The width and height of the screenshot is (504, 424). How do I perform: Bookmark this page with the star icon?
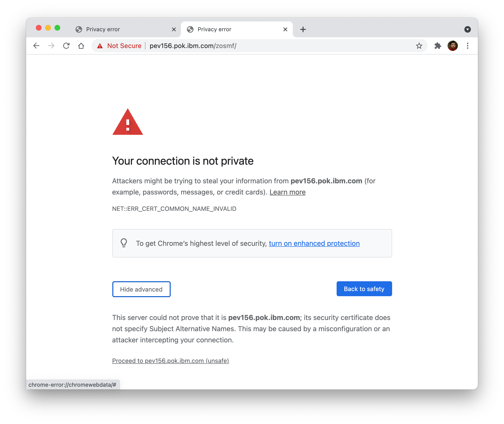pyautogui.click(x=419, y=46)
